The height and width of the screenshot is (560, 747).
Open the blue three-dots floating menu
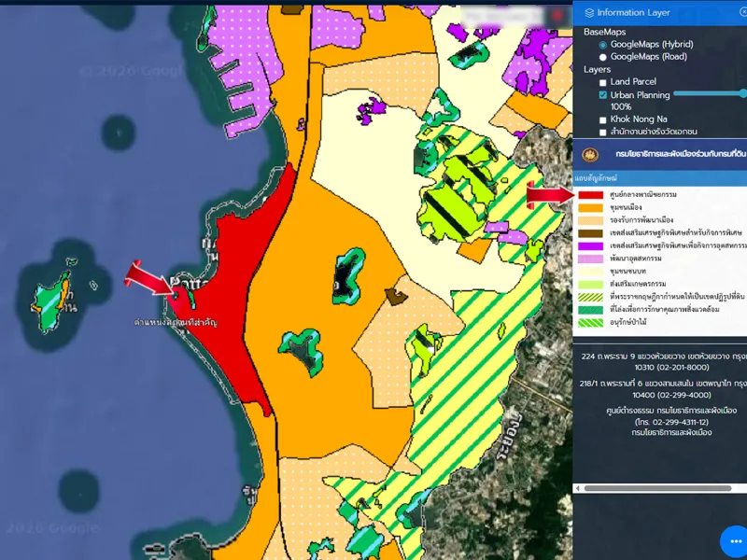[735, 542]
